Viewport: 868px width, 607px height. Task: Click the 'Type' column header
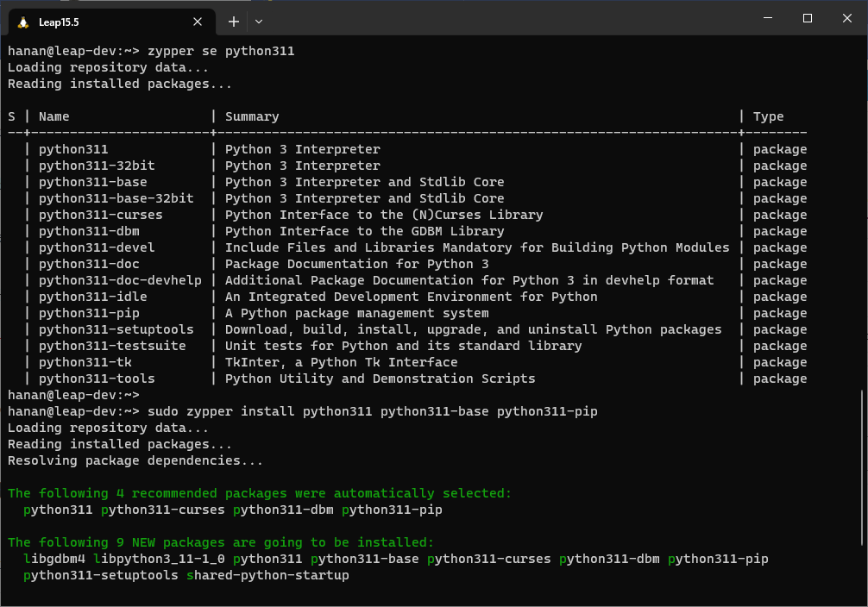click(x=768, y=116)
